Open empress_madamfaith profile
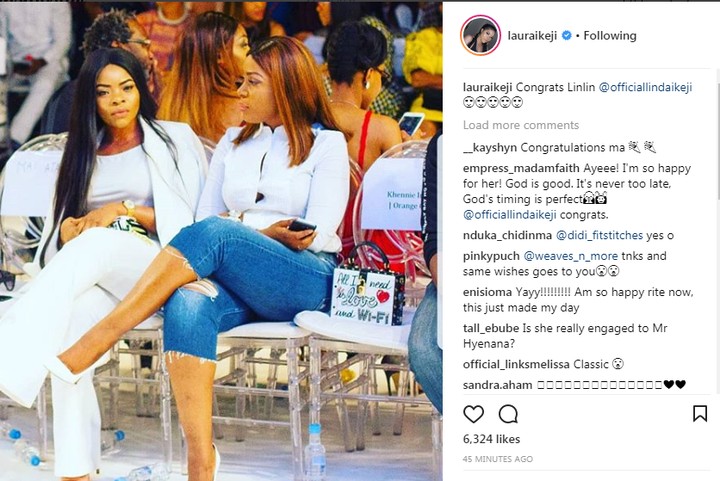The height and width of the screenshot is (481, 720). [x=521, y=168]
